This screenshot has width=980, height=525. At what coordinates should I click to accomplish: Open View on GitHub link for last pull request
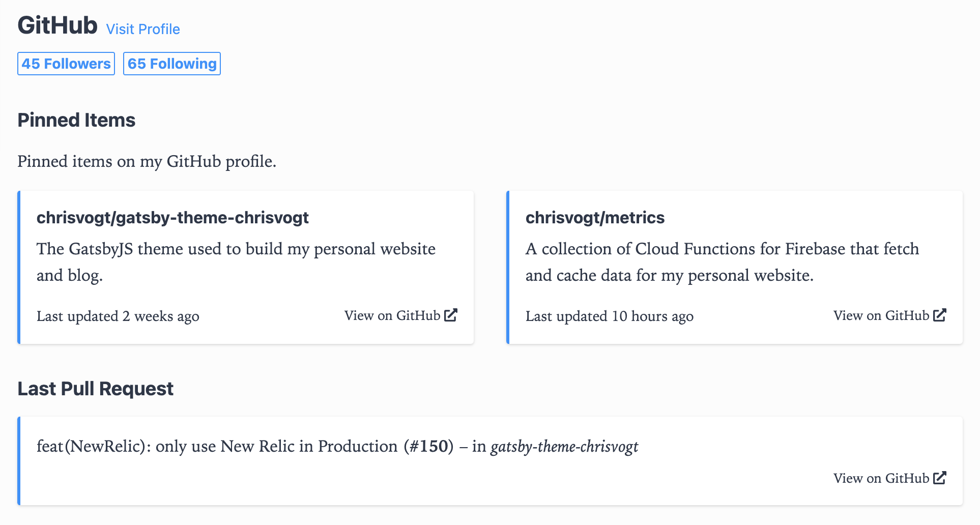(889, 478)
